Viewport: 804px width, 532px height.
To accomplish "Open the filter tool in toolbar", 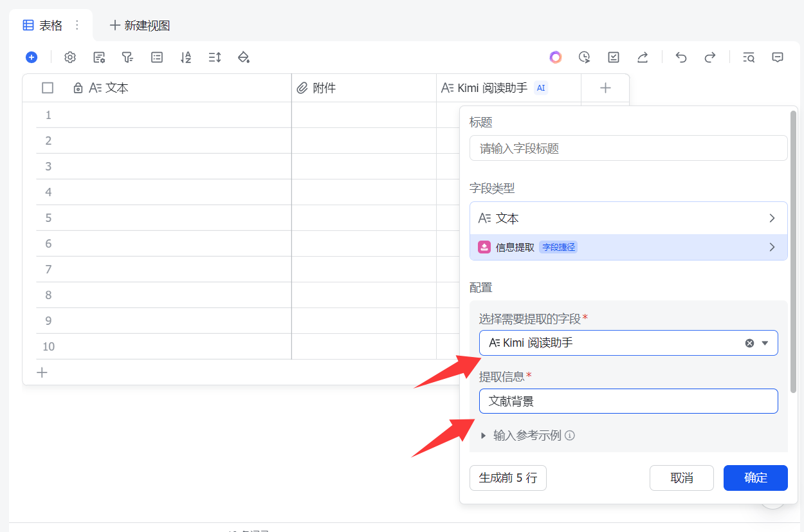I will click(x=127, y=57).
